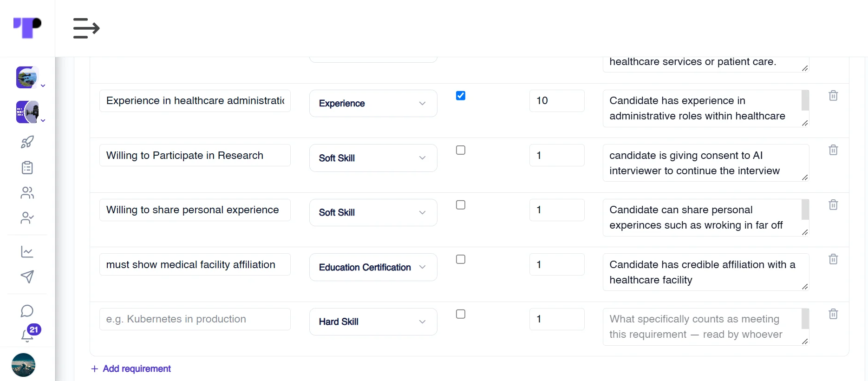Screen dimensions: 868x381
Task: Delete the empty Kubernetes placeholder requirement row
Action: [x=834, y=314]
